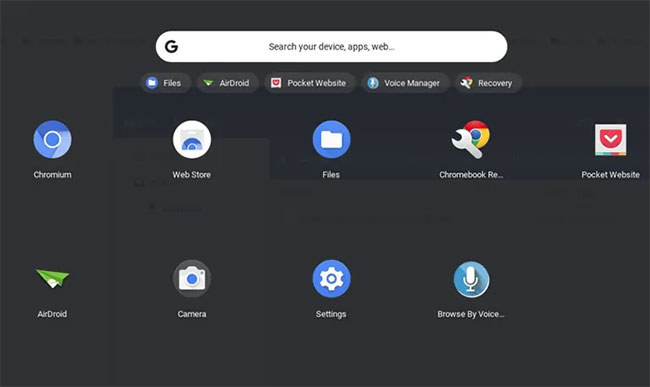The width and height of the screenshot is (650, 387).
Task: Click the Settings app label
Action: (x=331, y=314)
